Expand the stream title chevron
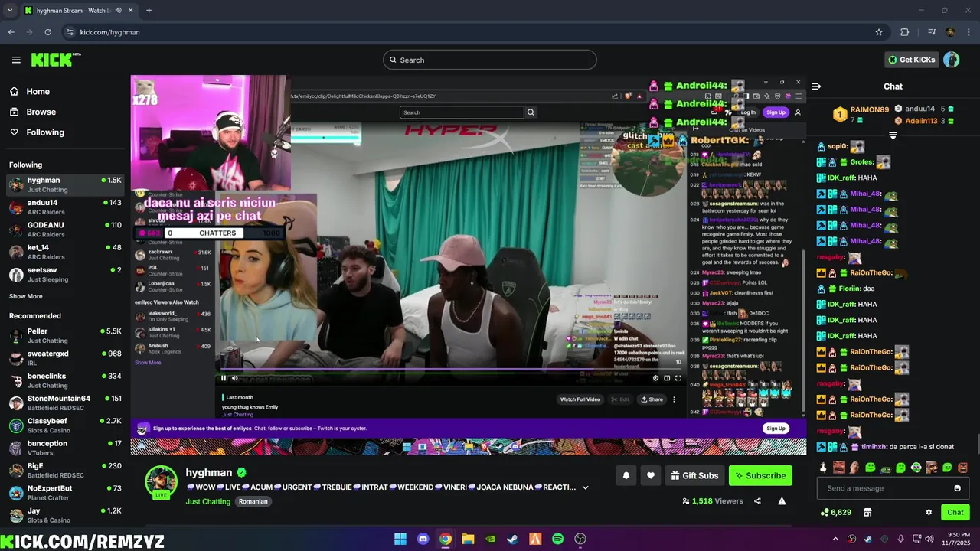 [x=585, y=487]
